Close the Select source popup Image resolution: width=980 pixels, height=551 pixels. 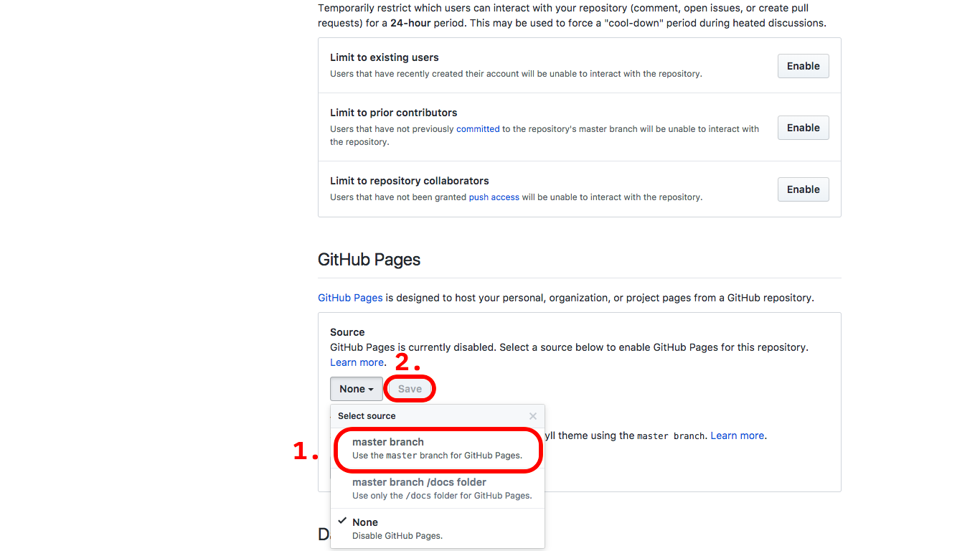[533, 416]
